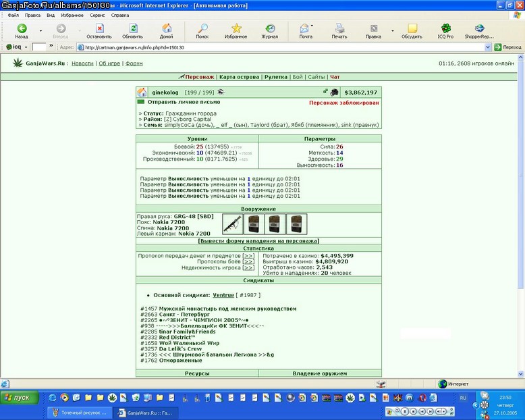The width and height of the screenshot is (525, 420).
Task: Open the Почта mail dropdown arrow
Action: (312, 26)
